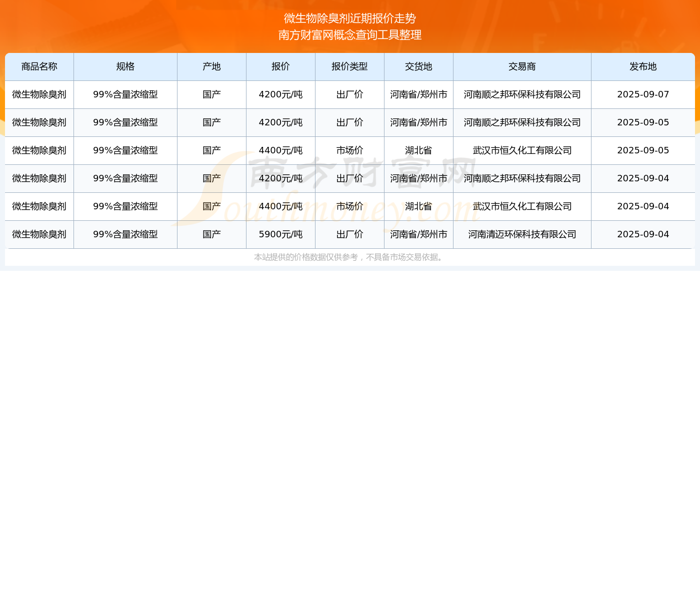This screenshot has height=602, width=700.
Task: Click the 规格 column header
Action: click(x=125, y=66)
